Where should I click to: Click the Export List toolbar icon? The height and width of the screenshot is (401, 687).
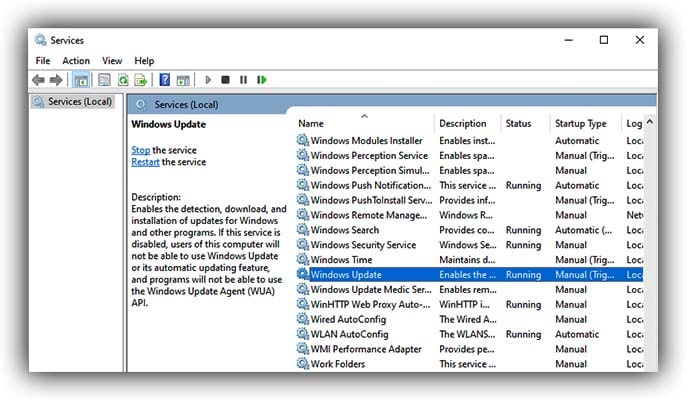[141, 80]
